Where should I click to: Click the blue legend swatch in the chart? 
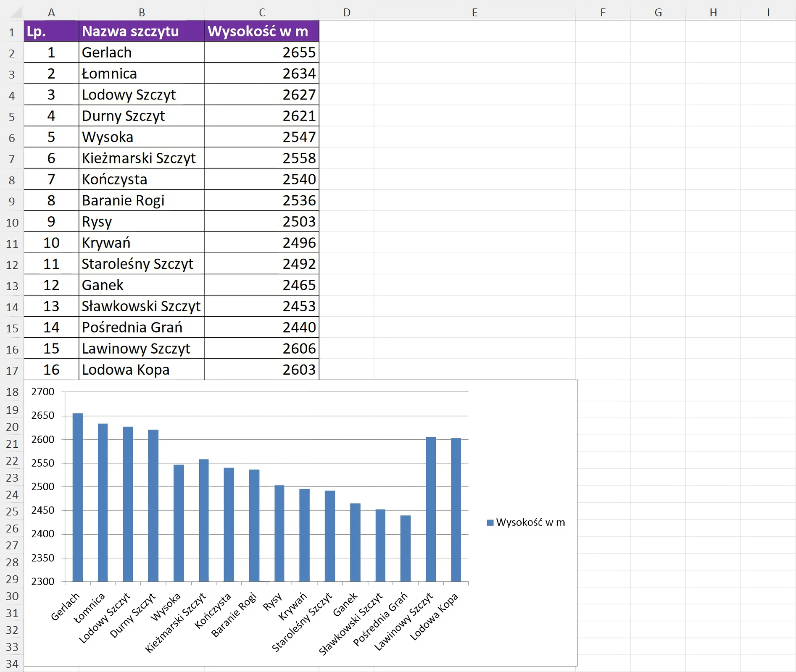pyautogui.click(x=490, y=522)
